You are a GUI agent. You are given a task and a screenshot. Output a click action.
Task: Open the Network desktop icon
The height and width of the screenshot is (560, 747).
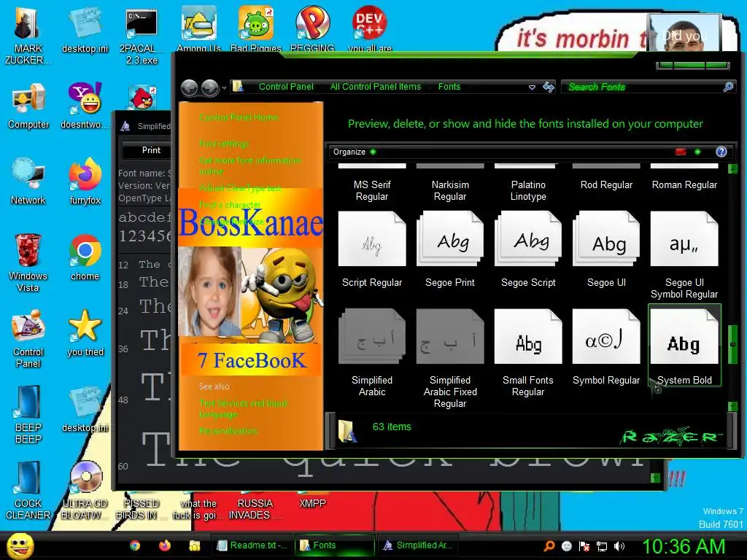click(28, 182)
